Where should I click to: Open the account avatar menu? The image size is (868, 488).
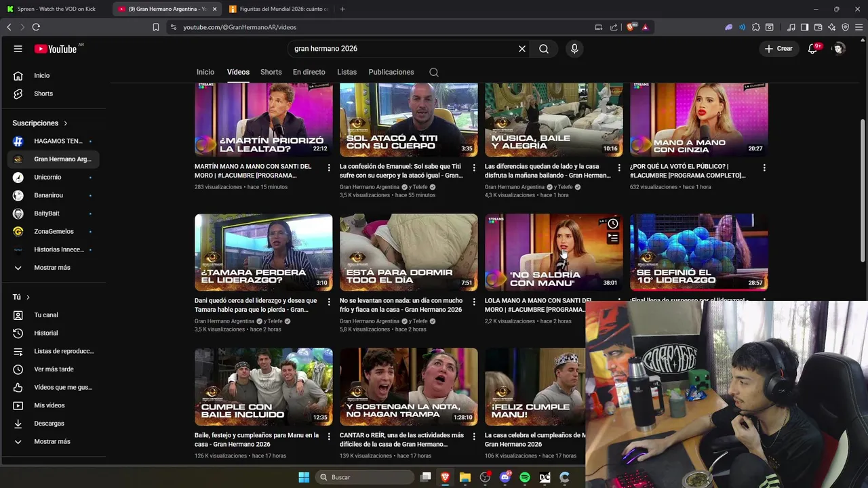(x=839, y=49)
